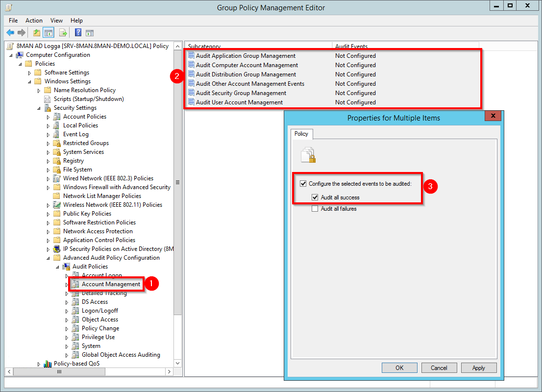Uncheck Configure the selected events to be audited
Image resolution: width=542 pixels, height=392 pixels.
coord(303,184)
